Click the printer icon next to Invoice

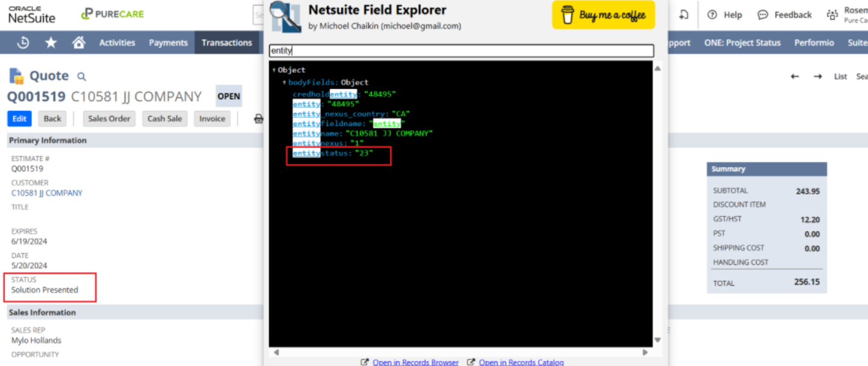click(x=258, y=119)
